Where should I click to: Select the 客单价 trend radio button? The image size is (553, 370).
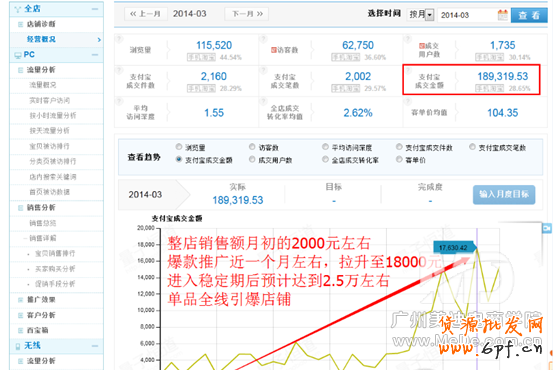399,159
